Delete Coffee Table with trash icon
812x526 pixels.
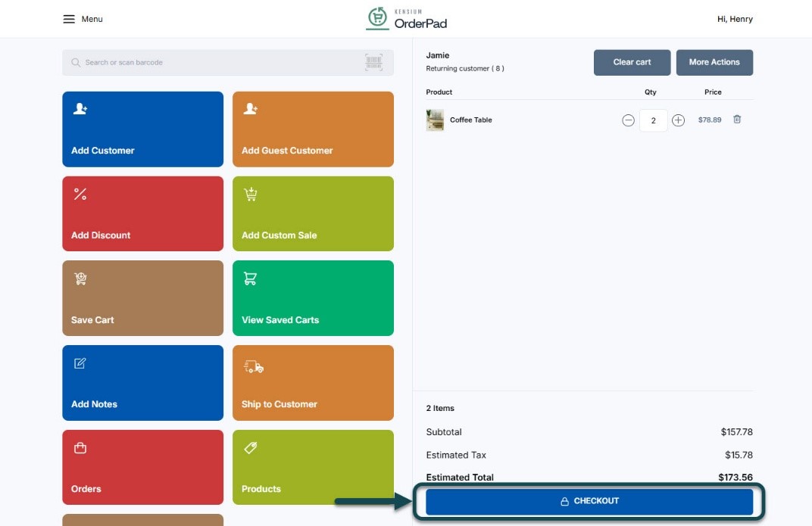[737, 120]
